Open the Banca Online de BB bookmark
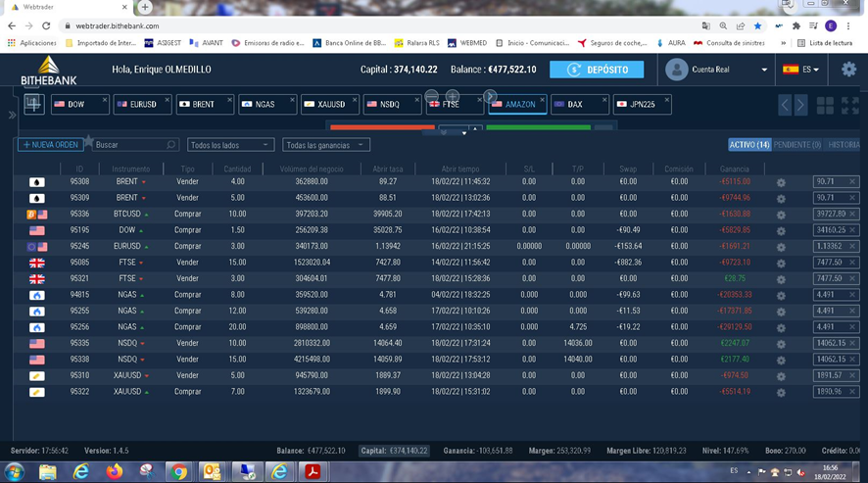 (x=350, y=43)
